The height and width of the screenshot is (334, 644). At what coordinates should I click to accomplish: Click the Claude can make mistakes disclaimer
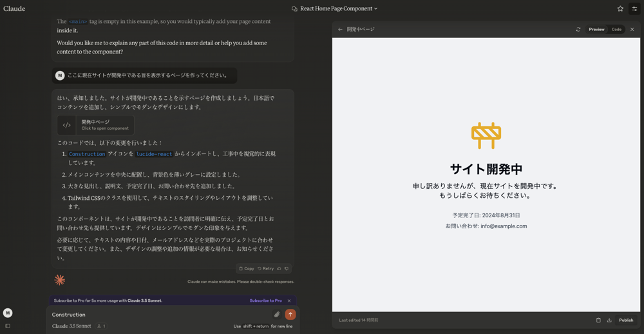click(241, 282)
